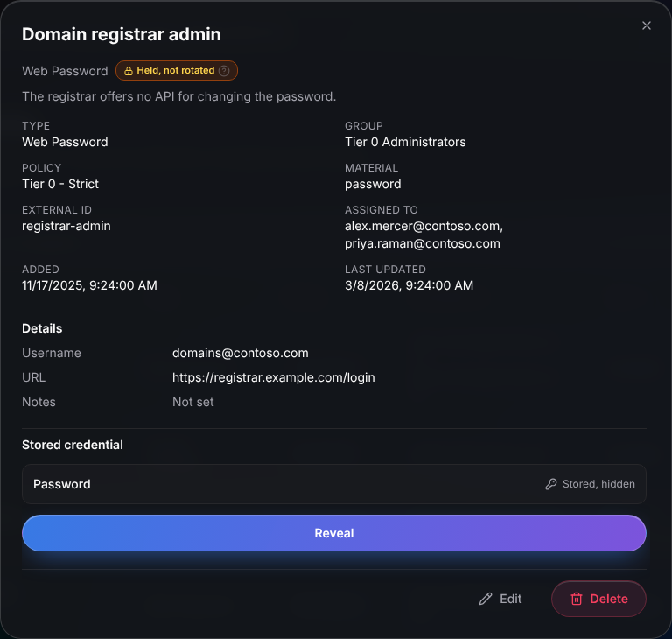Click the Material value 'password'
The image size is (672, 639).
point(373,184)
